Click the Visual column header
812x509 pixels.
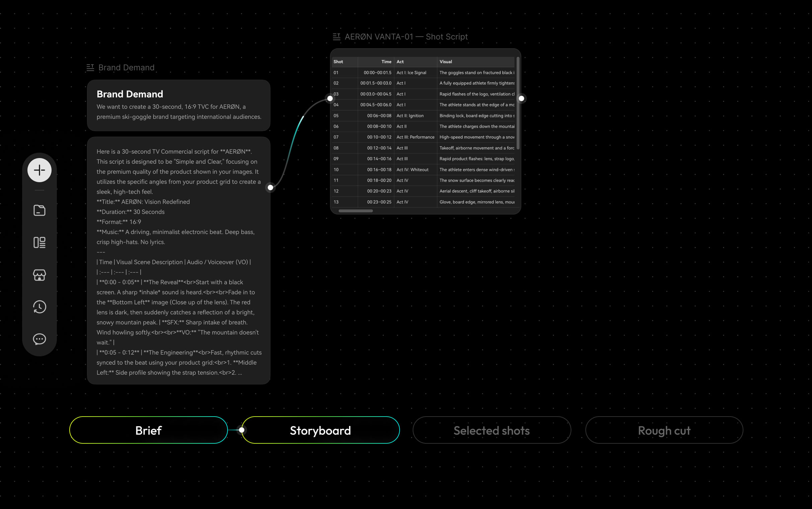[x=476, y=62]
